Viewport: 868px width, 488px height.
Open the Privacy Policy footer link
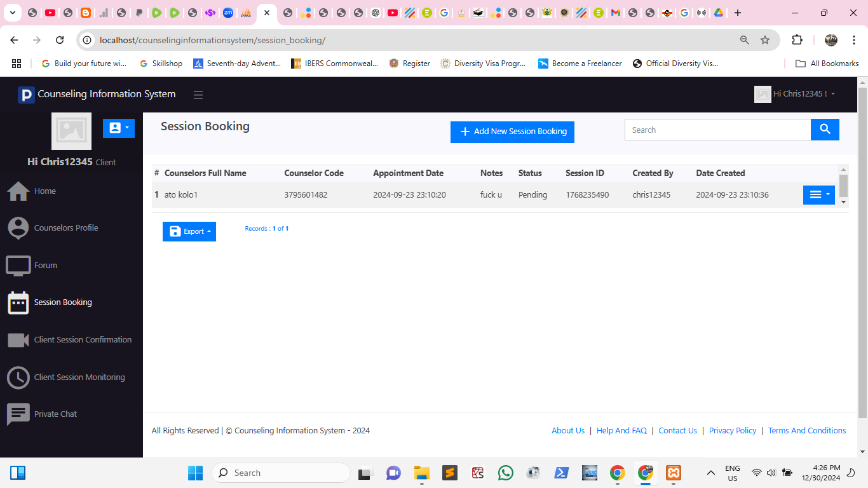(x=733, y=431)
